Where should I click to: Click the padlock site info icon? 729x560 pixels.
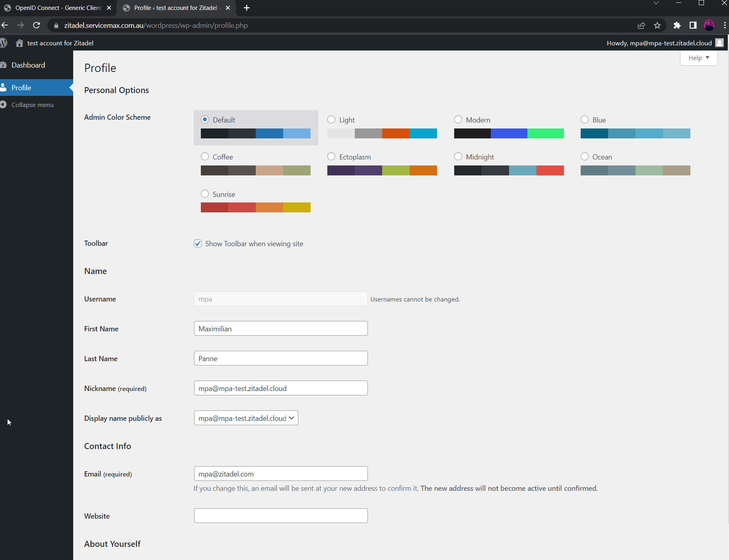click(x=56, y=25)
